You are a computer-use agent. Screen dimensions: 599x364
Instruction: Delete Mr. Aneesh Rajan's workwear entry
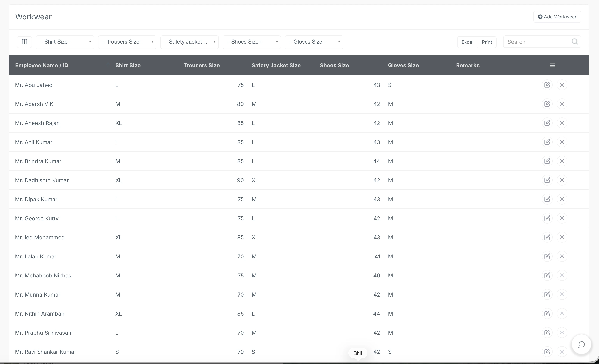(562, 123)
